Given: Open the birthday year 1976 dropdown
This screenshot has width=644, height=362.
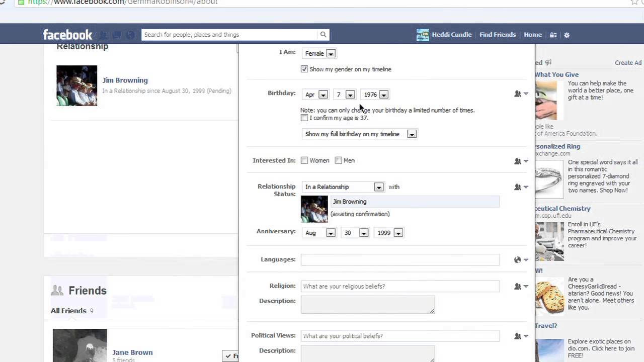Looking at the screenshot, I should [x=375, y=95].
